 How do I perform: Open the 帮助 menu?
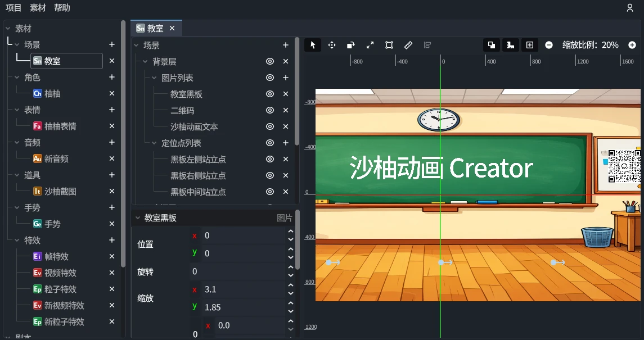62,8
